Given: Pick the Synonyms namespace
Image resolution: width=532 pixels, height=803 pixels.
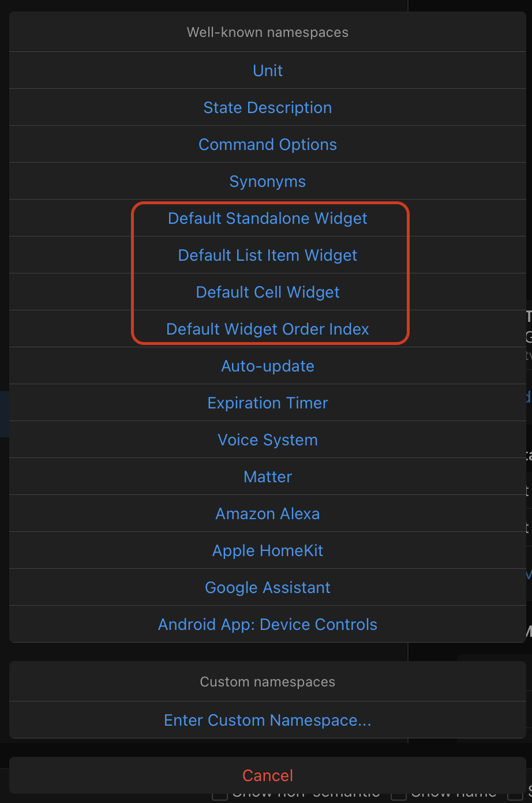Looking at the screenshot, I should tap(268, 181).
